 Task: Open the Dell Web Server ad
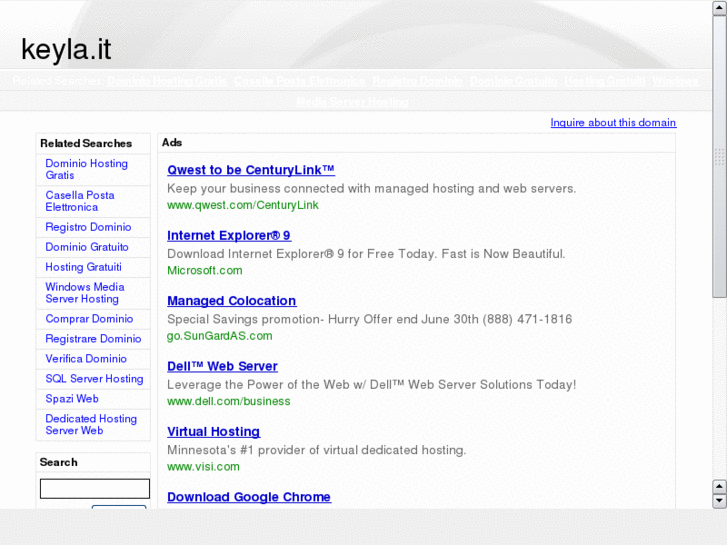(x=222, y=366)
